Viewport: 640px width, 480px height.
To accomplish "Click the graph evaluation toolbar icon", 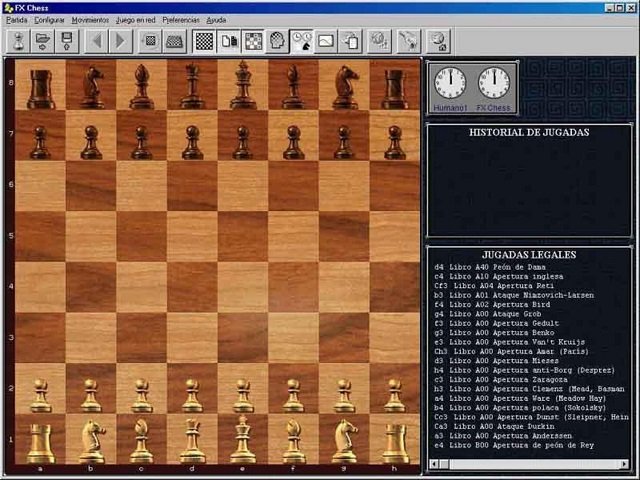I will [x=326, y=41].
